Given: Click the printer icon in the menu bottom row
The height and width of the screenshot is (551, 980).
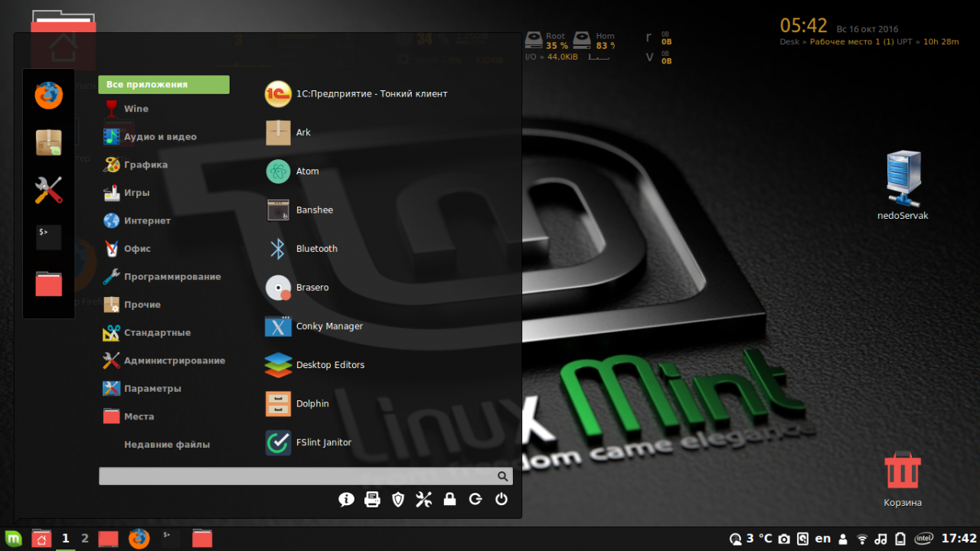Looking at the screenshot, I should (x=372, y=500).
